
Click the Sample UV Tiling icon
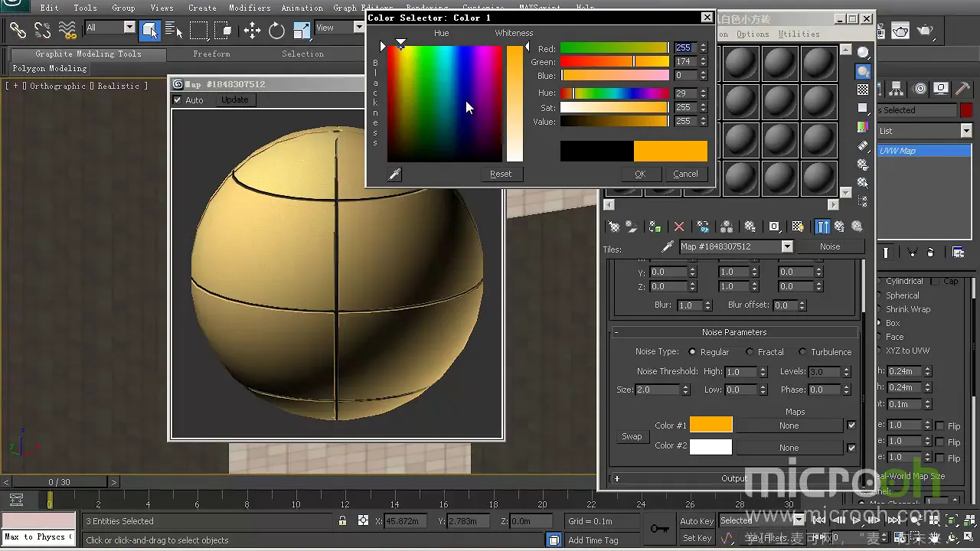click(x=863, y=108)
